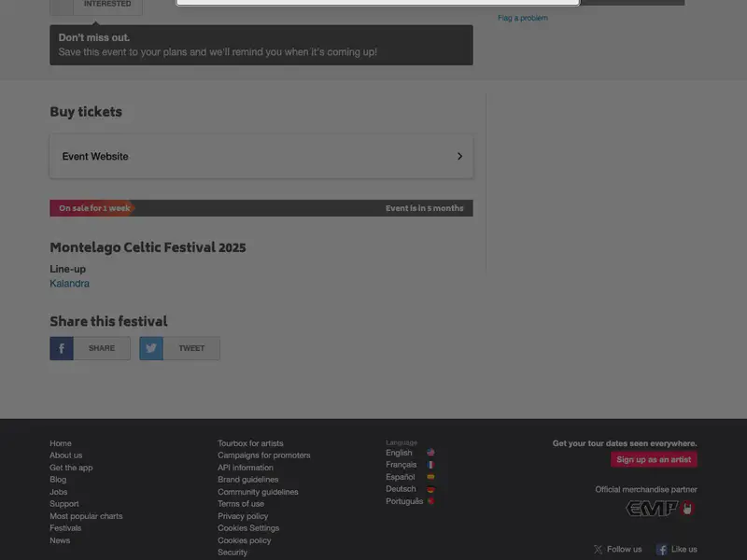The image size is (747, 560).
Task: Click Sign up as an artist
Action: tap(654, 459)
